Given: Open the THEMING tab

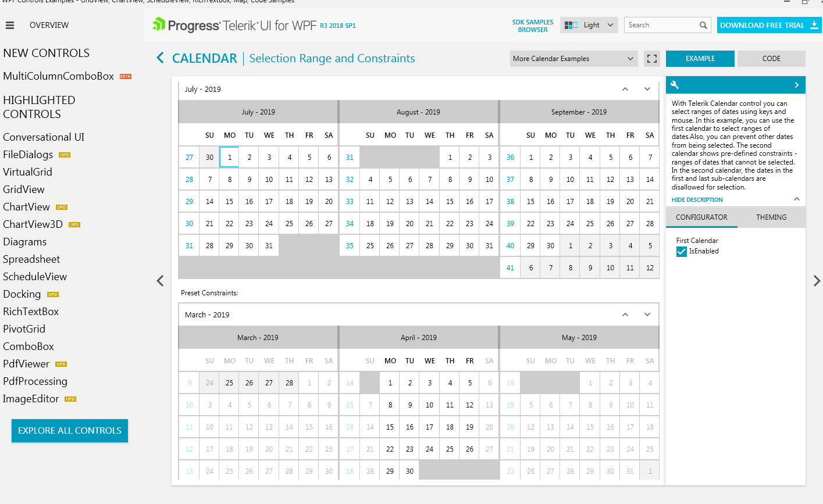Looking at the screenshot, I should coord(771,217).
